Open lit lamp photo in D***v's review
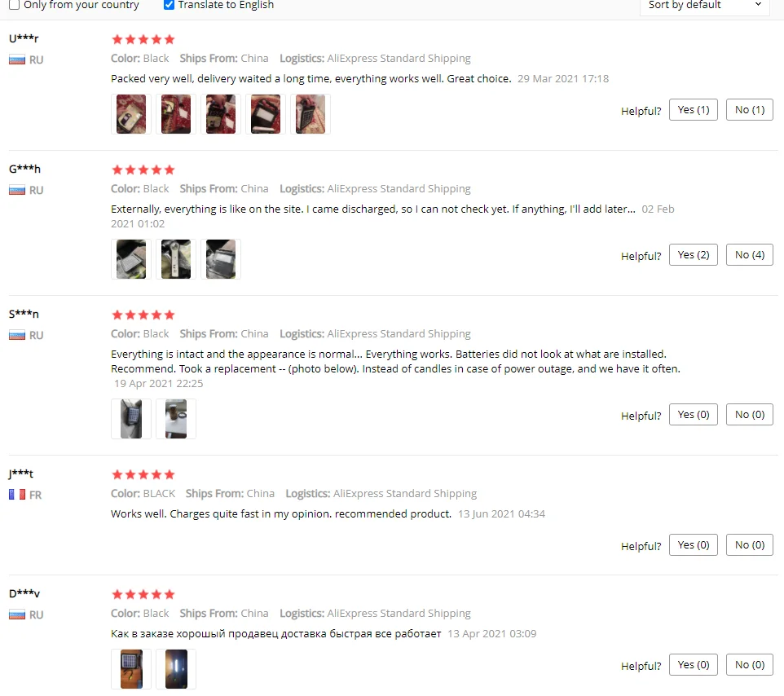This screenshot has width=784, height=696. click(176, 669)
